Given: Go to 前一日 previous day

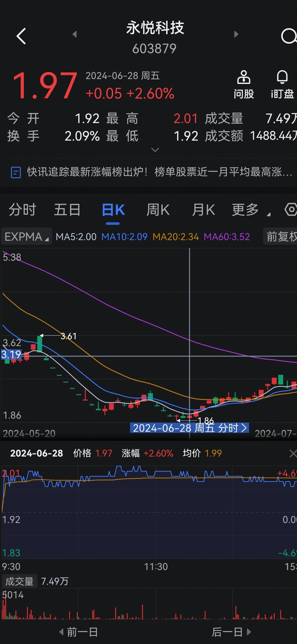Looking at the screenshot, I should pos(79,632).
